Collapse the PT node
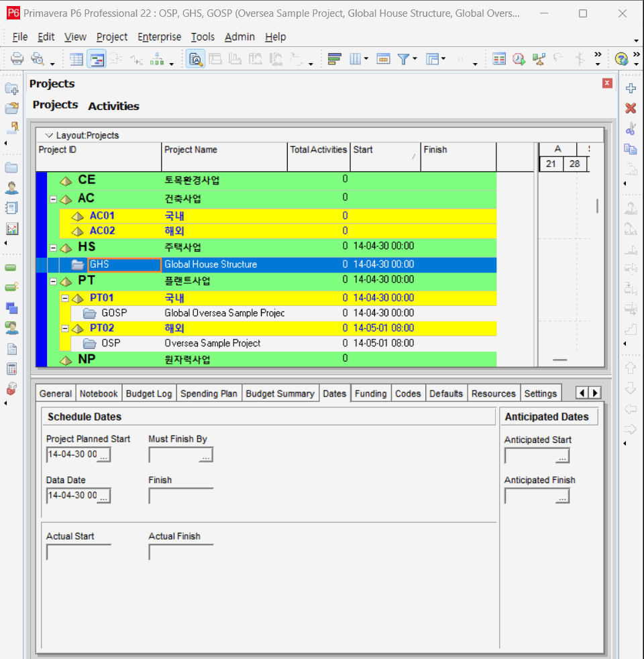This screenshot has height=659, width=644. pos(54,282)
